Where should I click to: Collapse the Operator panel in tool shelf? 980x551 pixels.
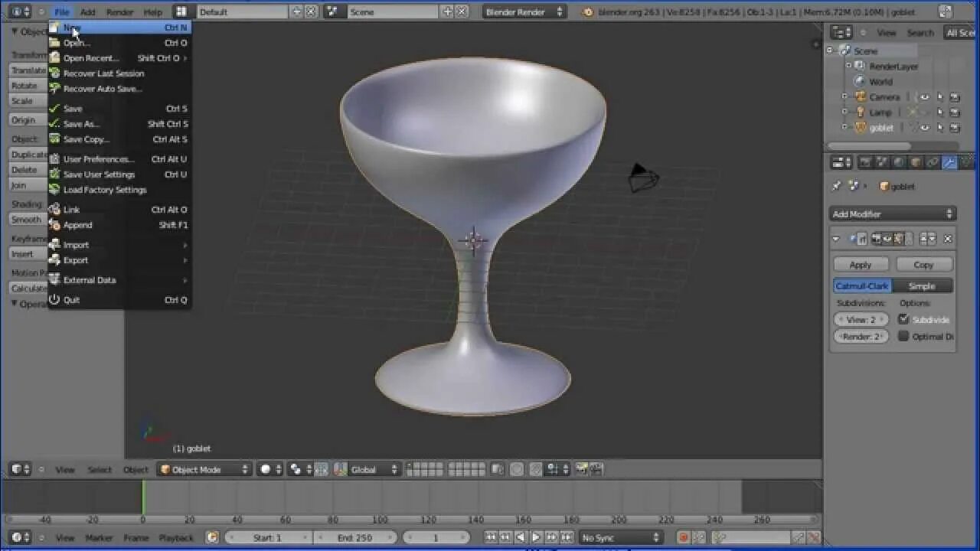[15, 304]
